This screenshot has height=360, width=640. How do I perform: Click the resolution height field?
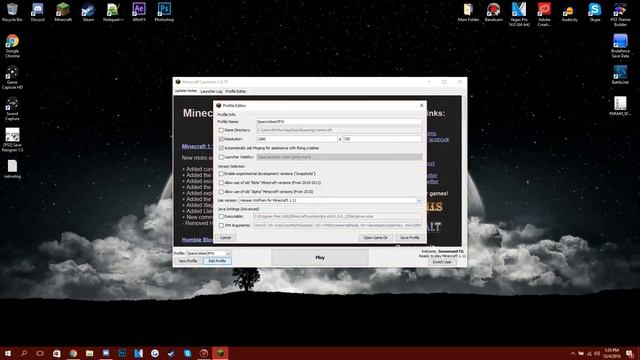382,139
